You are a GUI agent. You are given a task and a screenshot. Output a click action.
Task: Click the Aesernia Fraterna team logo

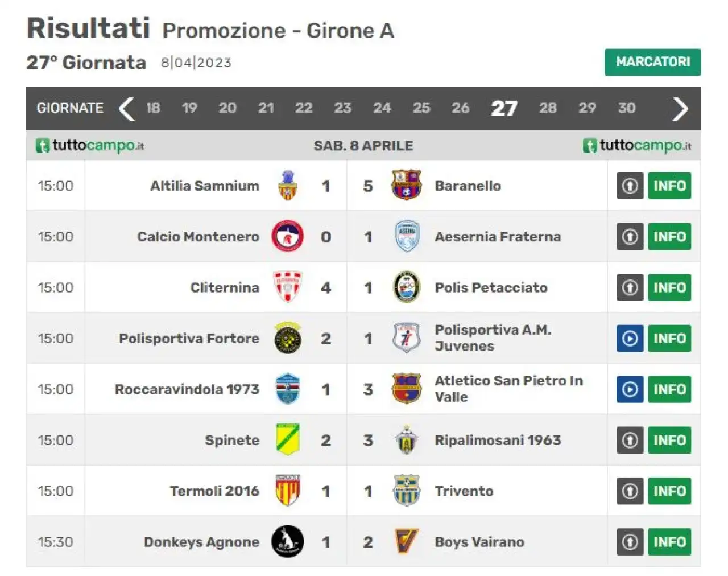406,236
